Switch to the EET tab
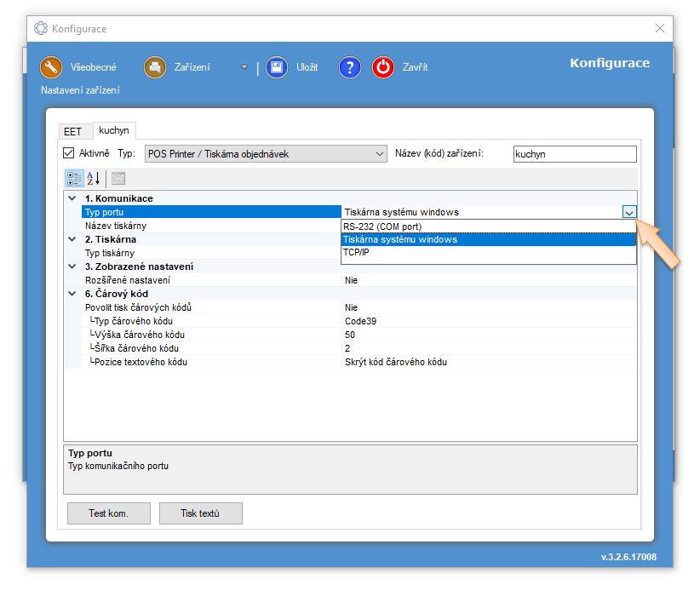This screenshot has width=700, height=596. (x=72, y=132)
